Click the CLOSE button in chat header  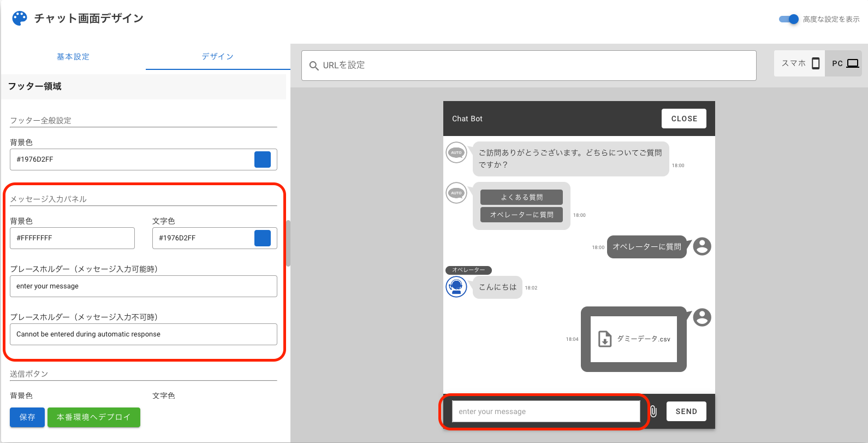pyautogui.click(x=684, y=119)
